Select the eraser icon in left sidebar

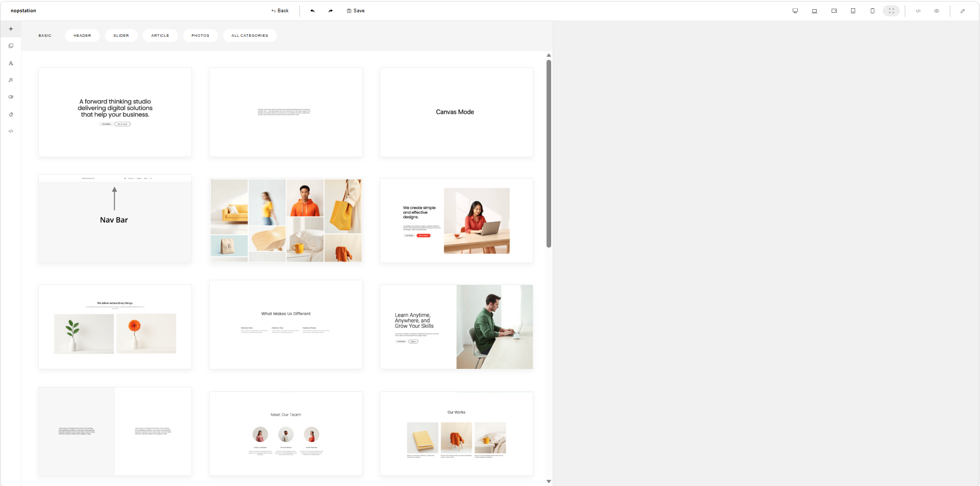[11, 114]
